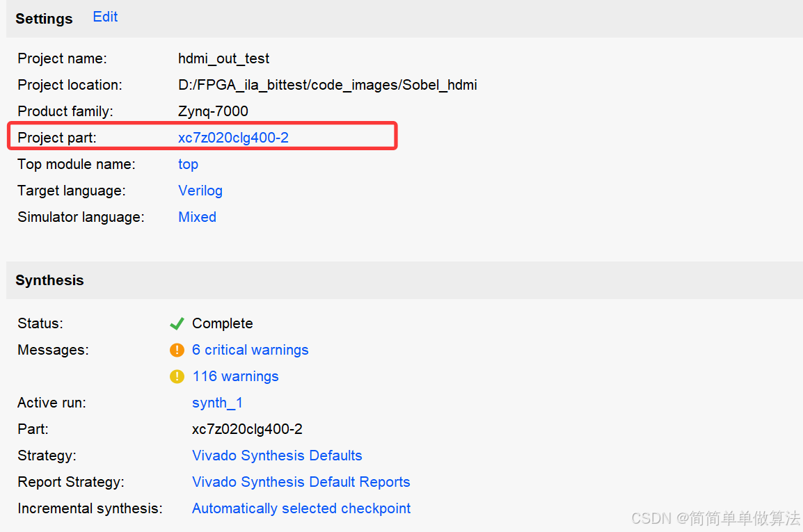803x532 pixels.
Task: Click the Report Strategy label
Action: pyautogui.click(x=71, y=482)
